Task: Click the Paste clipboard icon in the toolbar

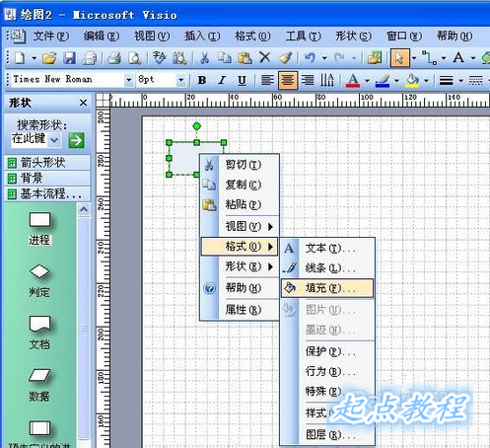Action: coord(245,58)
